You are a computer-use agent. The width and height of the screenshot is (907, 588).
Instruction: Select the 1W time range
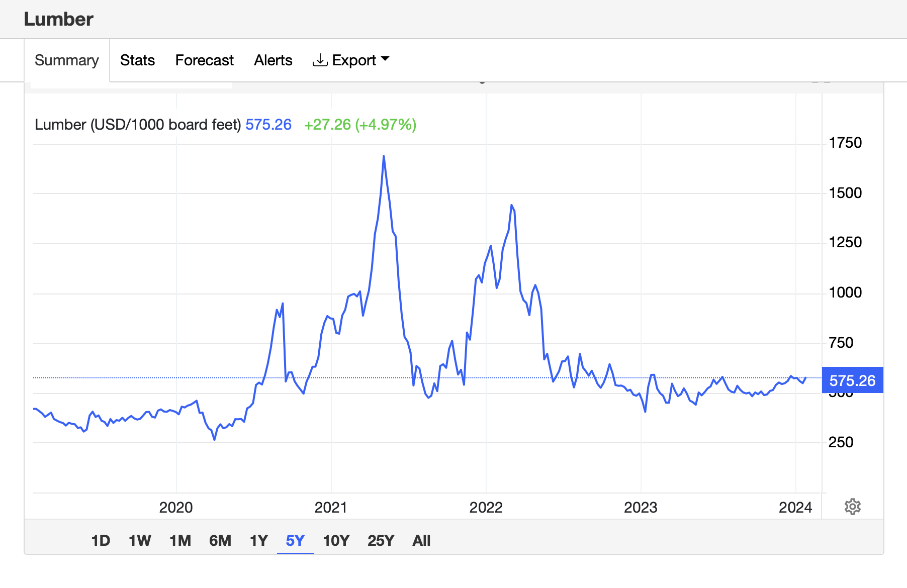click(140, 541)
